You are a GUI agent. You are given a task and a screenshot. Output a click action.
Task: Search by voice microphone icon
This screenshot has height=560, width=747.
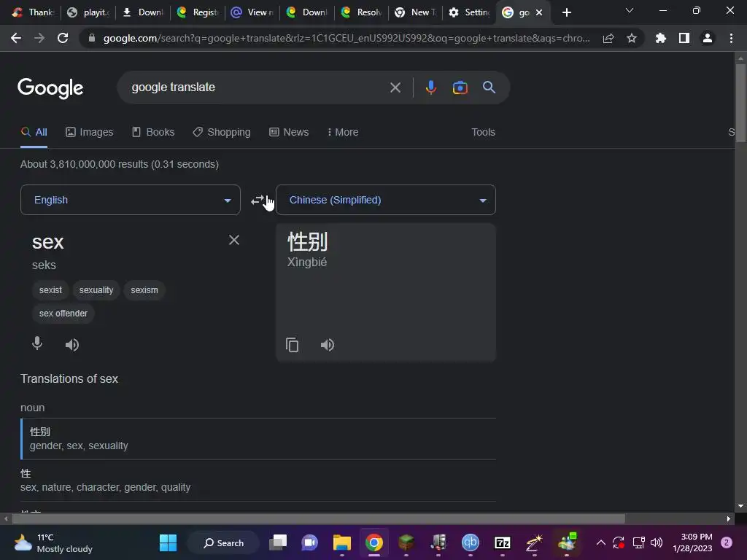(x=430, y=87)
